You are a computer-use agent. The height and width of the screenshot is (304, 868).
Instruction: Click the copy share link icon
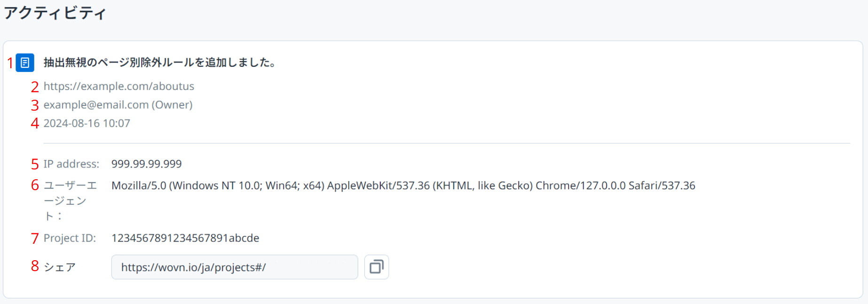click(x=377, y=267)
